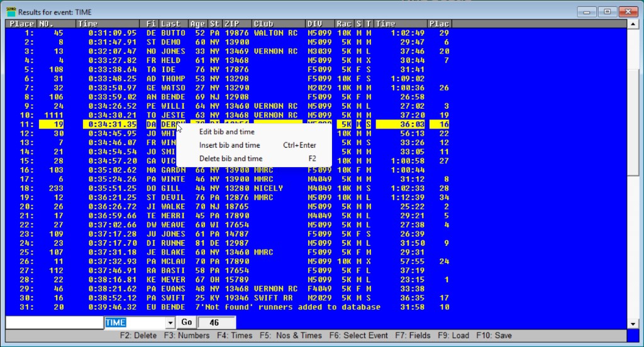
Task: Select last name WEAVE in row 22
Action: pos(173,224)
